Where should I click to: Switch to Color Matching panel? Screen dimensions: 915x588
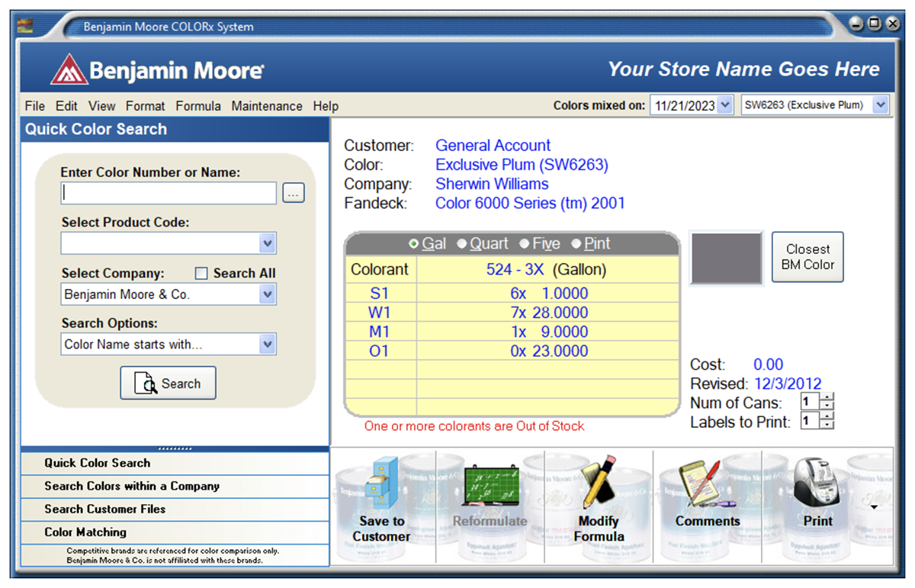point(175,532)
